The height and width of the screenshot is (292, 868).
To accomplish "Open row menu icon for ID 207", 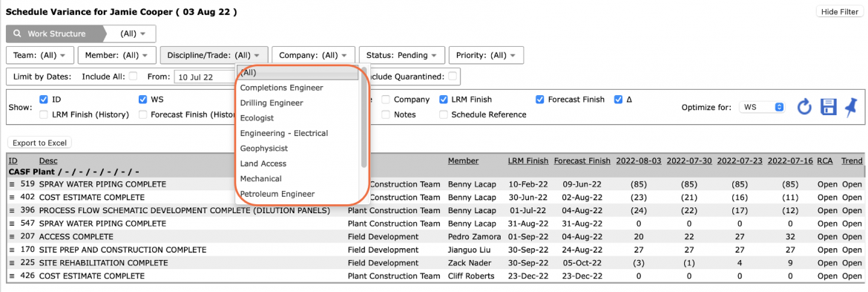I will pyautogui.click(x=12, y=236).
